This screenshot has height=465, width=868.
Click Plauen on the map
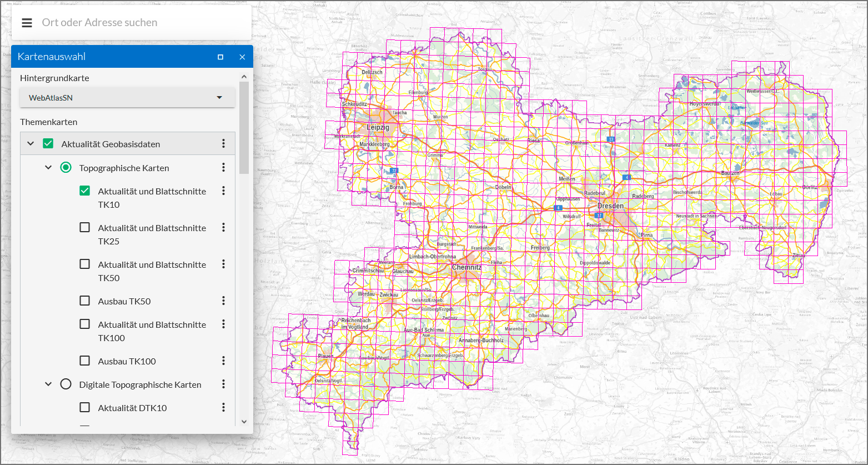[325, 356]
